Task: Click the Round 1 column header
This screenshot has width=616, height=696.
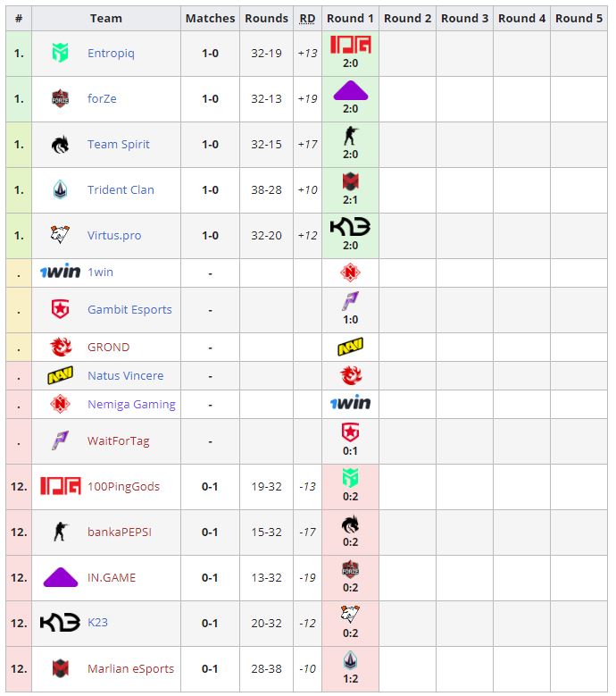Action: pyautogui.click(x=350, y=18)
